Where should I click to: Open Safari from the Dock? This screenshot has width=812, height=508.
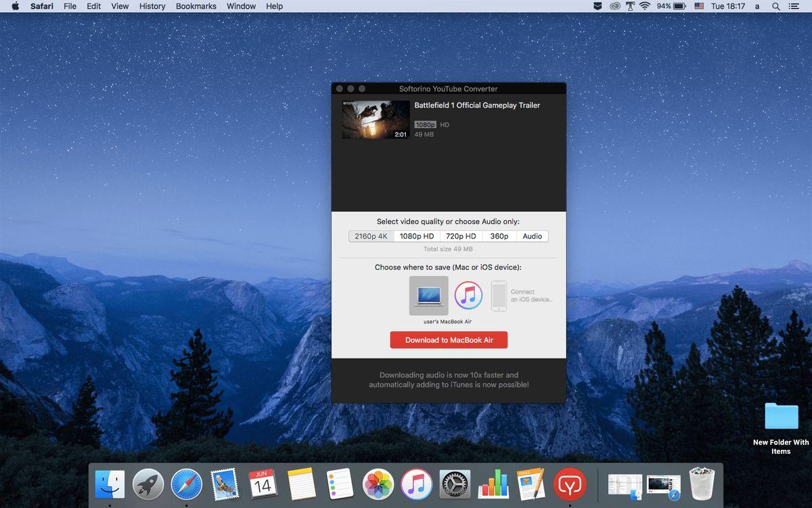187,485
